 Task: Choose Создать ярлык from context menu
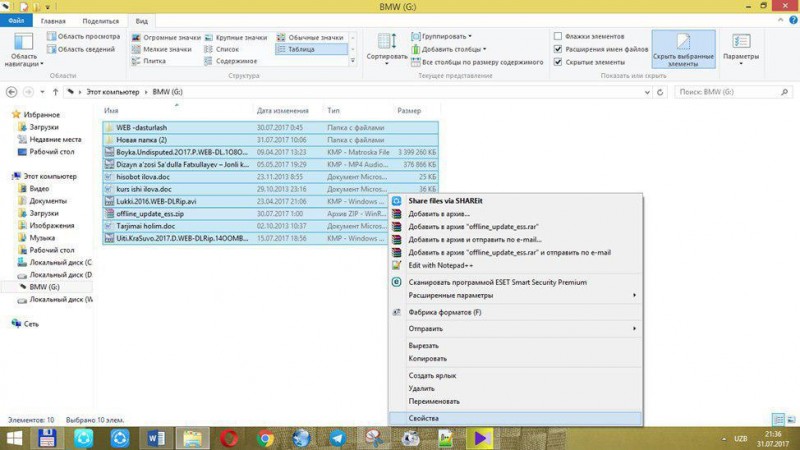point(515,376)
